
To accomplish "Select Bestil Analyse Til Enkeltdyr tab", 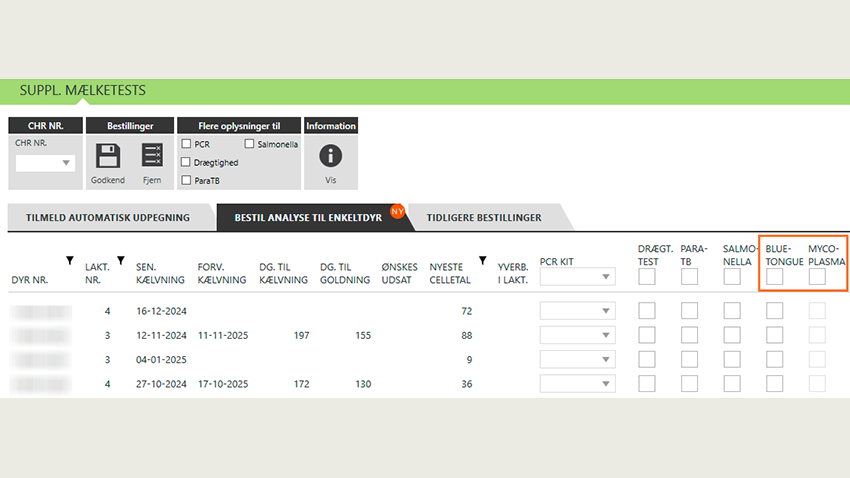I will [x=306, y=217].
